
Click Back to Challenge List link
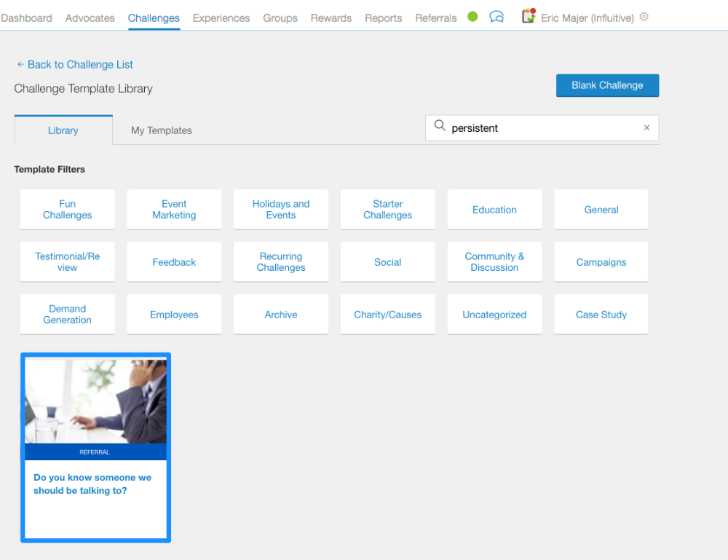pos(80,65)
